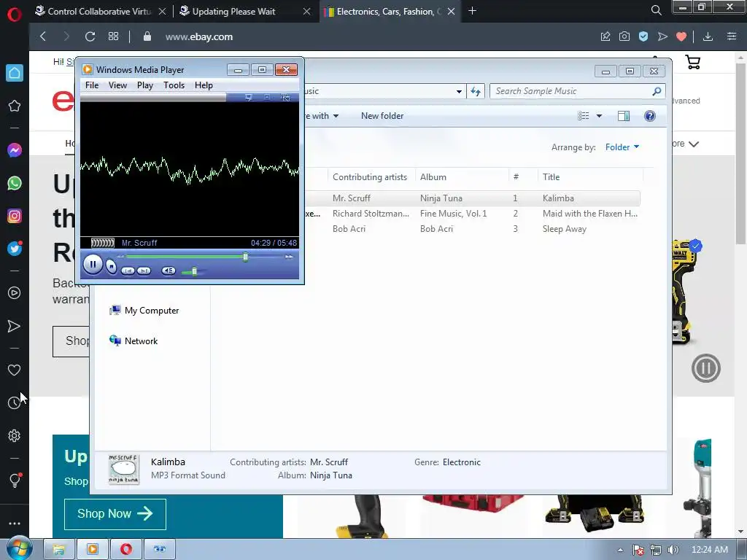Click eBay Shop Now button

pyautogui.click(x=115, y=514)
